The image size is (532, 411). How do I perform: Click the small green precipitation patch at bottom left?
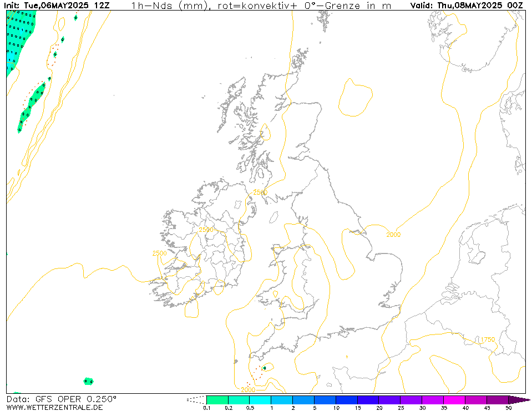[88, 381]
